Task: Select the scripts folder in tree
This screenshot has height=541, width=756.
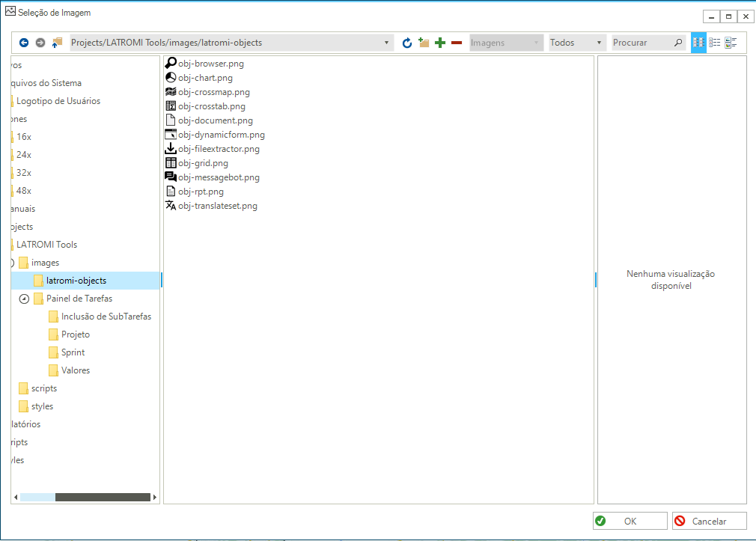Action: coord(43,388)
